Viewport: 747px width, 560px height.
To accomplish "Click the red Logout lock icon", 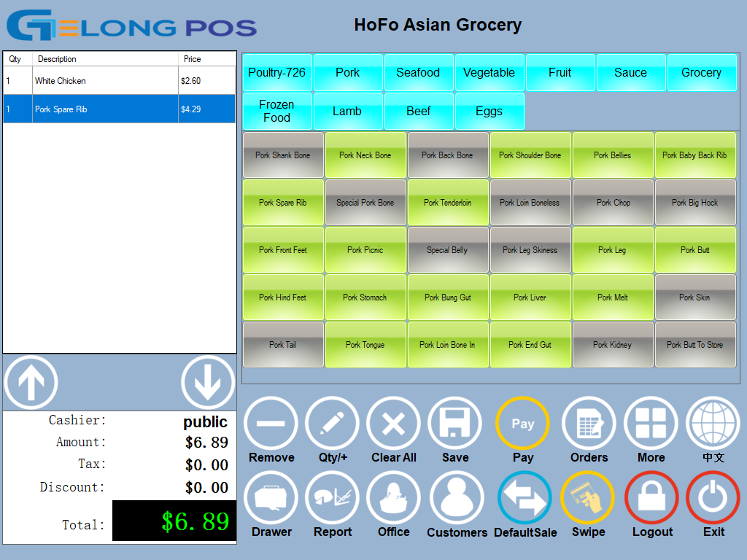I will (651, 498).
